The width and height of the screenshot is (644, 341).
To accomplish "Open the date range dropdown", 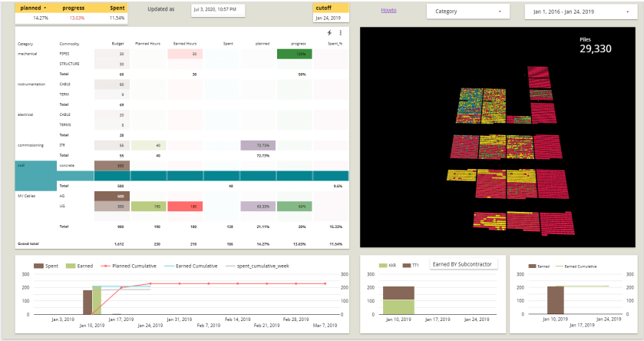I will (581, 12).
